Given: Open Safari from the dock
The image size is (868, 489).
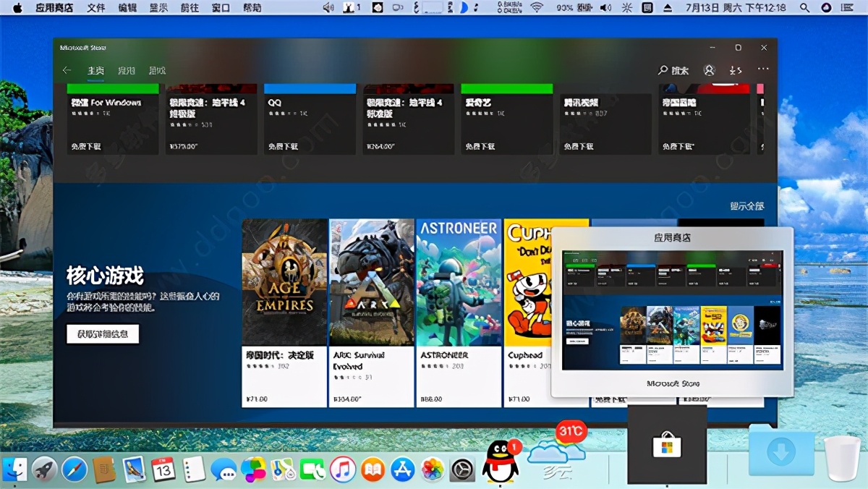Looking at the screenshot, I should click(x=72, y=469).
